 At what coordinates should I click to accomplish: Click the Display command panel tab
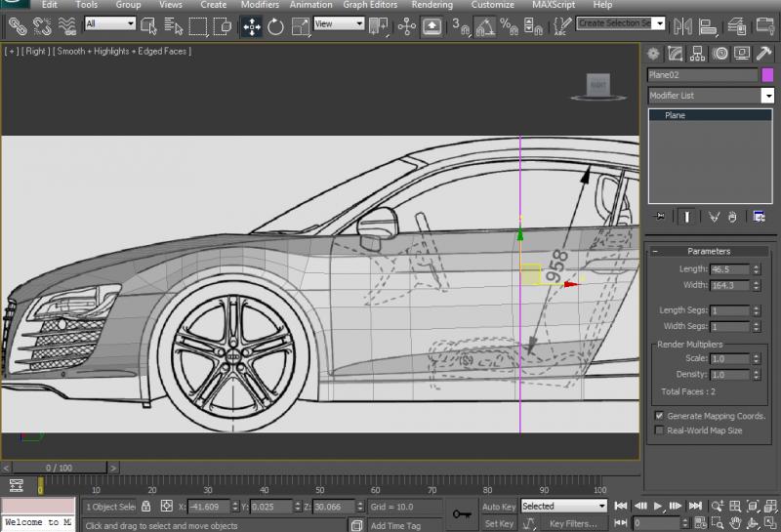[x=743, y=54]
